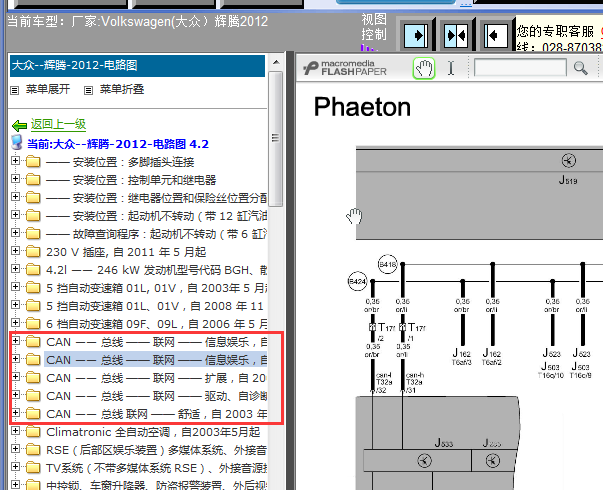Expand CAN 总线 联网 驱动、自诊断 node
The width and height of the screenshot is (603, 490).
[15, 395]
